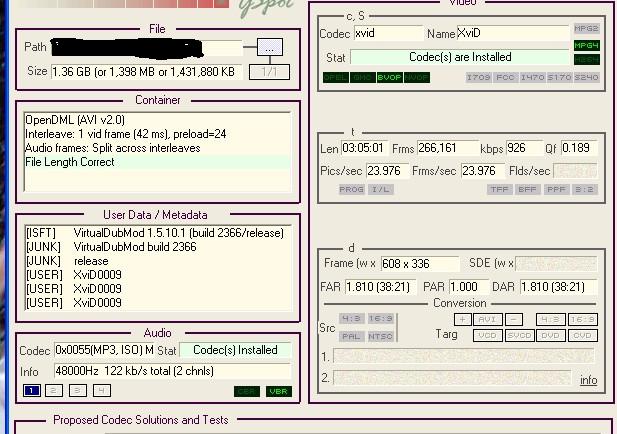Choose the Targ 16:9 button
617x434 pixels.
[x=583, y=319]
